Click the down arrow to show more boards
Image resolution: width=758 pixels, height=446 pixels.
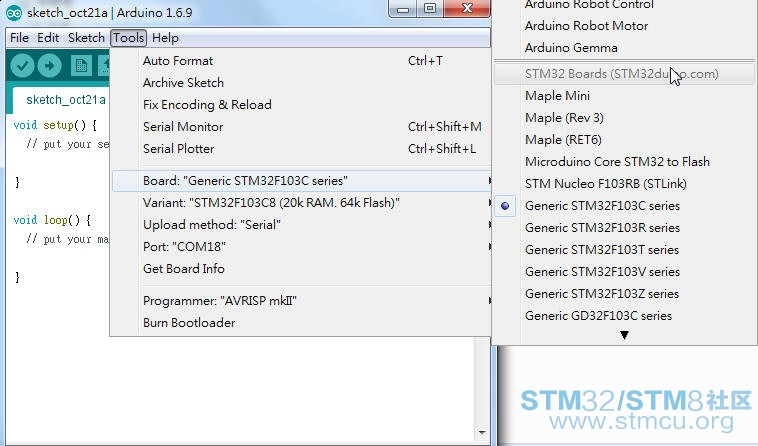coord(624,335)
